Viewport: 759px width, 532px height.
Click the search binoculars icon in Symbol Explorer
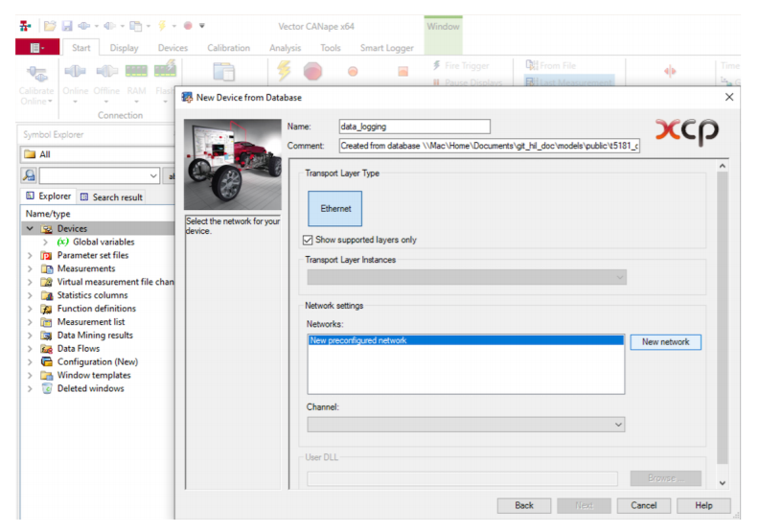click(x=29, y=175)
